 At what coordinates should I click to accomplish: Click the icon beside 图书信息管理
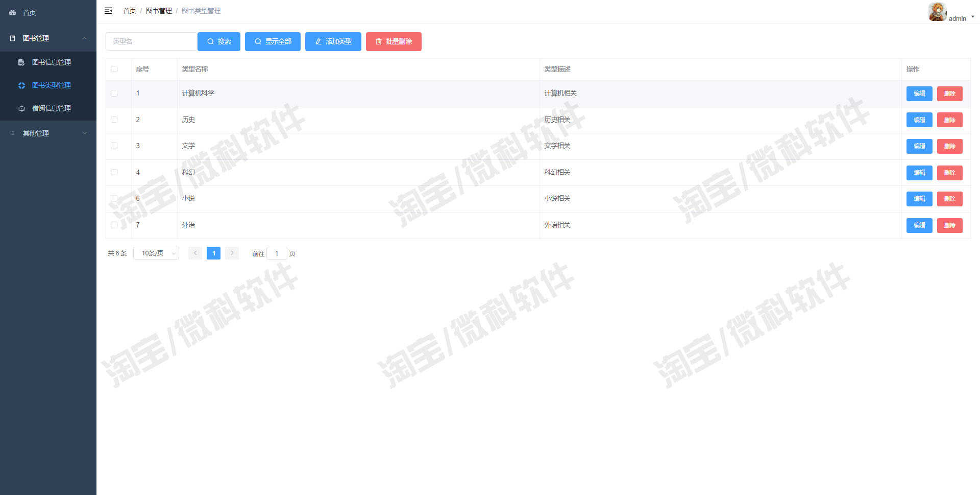coord(21,62)
